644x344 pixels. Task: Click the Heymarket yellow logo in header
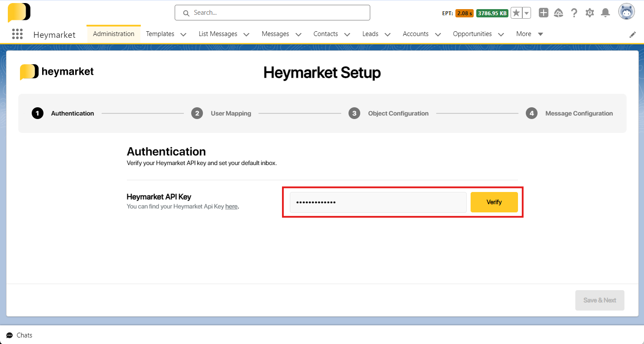point(19,12)
